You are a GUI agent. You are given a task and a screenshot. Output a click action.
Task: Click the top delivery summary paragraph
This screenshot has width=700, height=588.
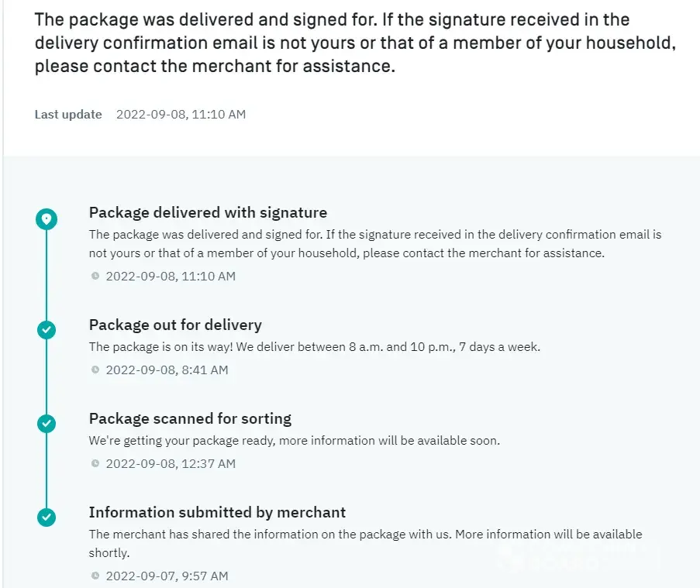(354, 43)
